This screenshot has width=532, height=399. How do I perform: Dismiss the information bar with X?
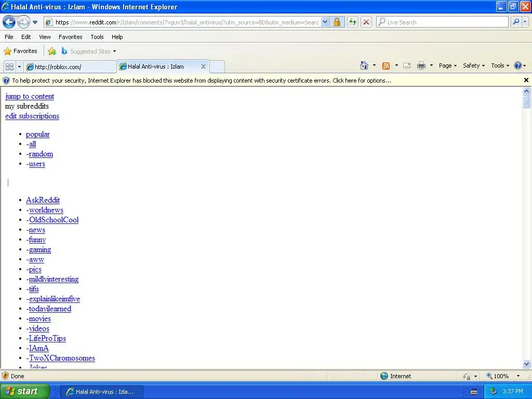526,80
